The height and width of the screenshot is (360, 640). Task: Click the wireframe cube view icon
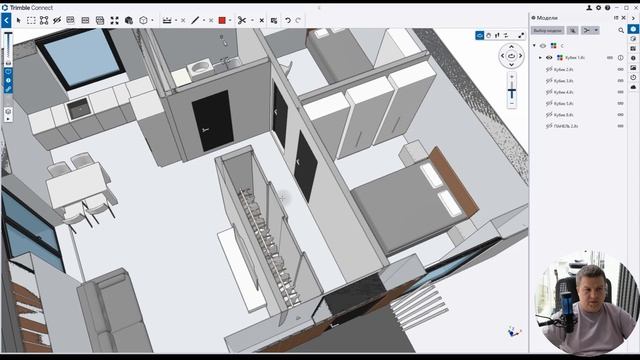click(143, 20)
